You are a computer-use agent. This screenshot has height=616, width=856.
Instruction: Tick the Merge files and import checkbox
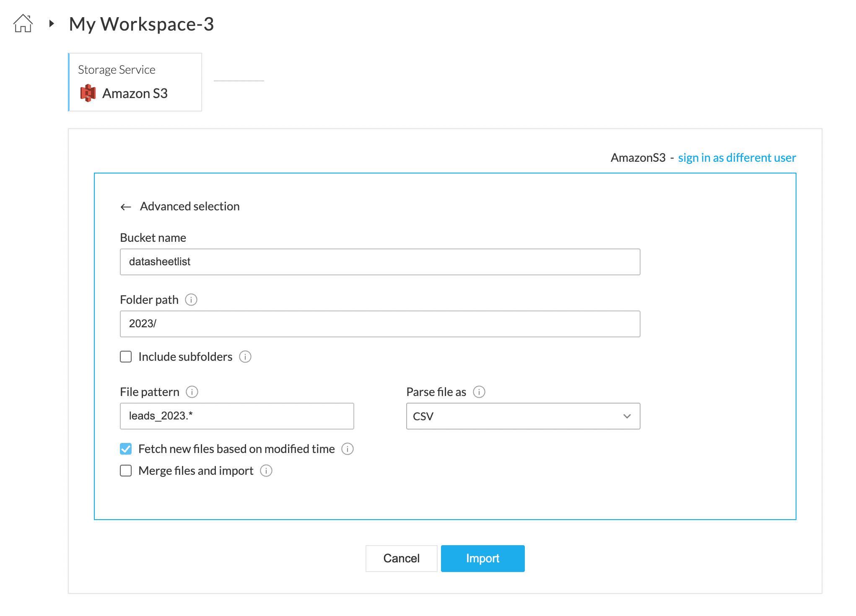click(x=126, y=471)
